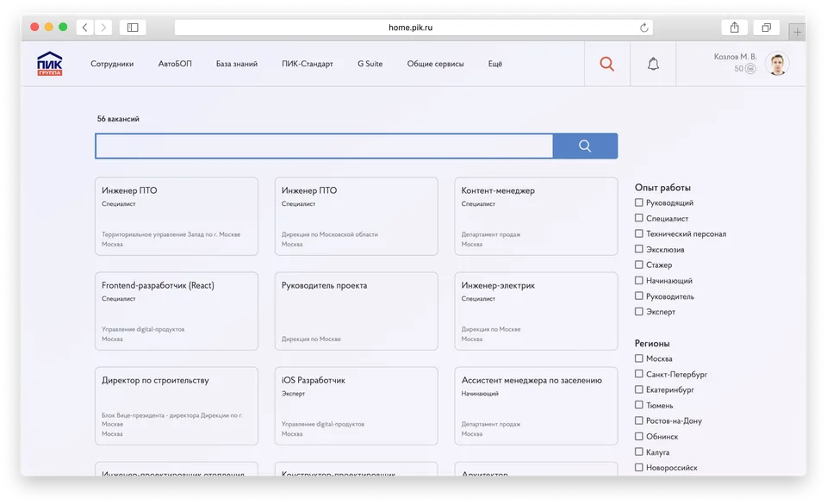Viewport: 827px width, 504px height.
Task: Click the ПИК group logo
Action: (48, 63)
